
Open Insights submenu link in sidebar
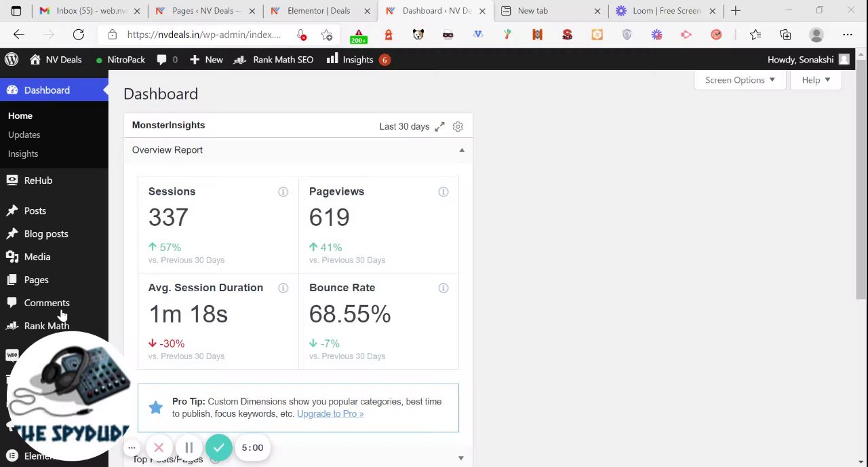coord(23,153)
